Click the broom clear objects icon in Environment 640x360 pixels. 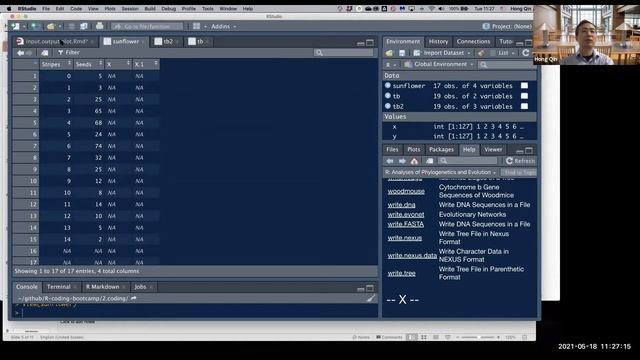point(481,53)
